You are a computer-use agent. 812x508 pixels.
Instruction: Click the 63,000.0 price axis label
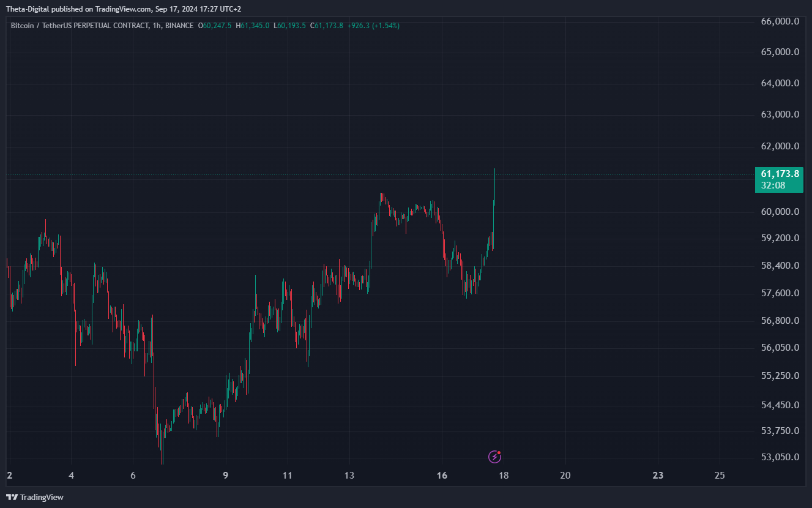[x=780, y=114]
